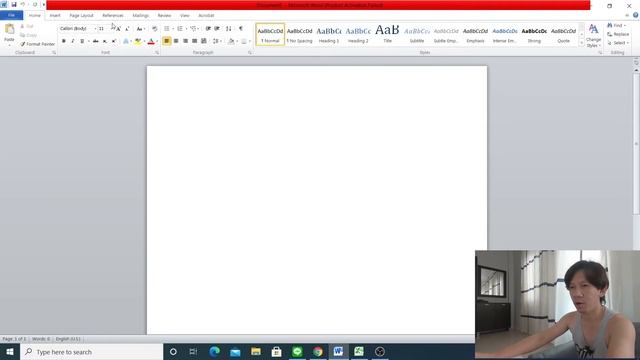Toggle underline formatting
This screenshot has height=360, width=640.
82,41
